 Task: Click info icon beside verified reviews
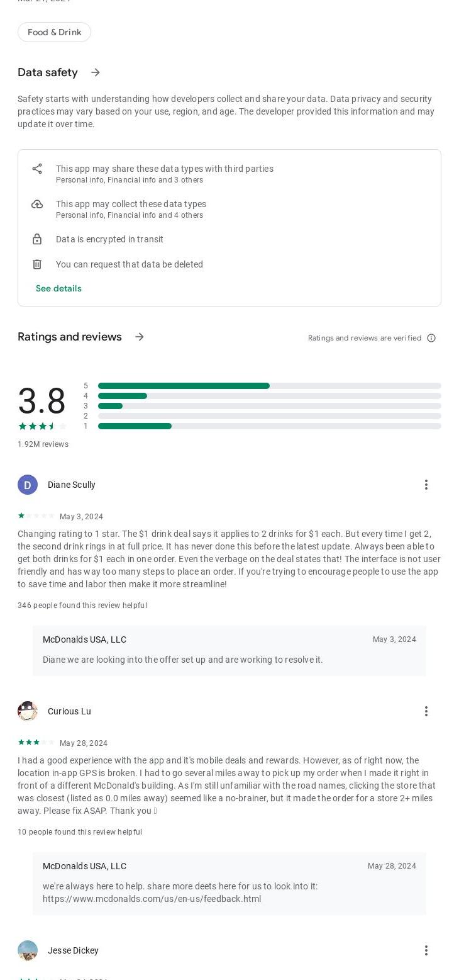[x=431, y=338]
